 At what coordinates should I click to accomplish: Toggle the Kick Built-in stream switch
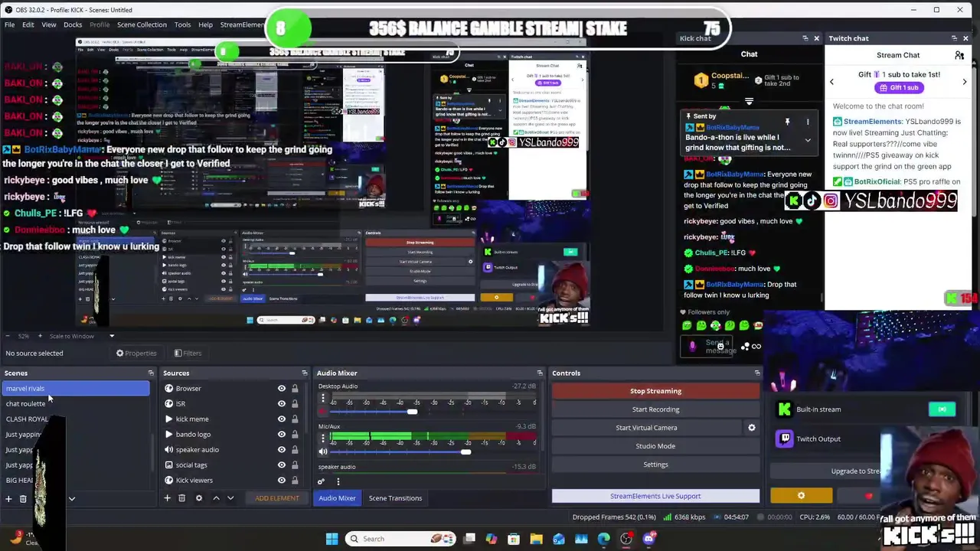[942, 409]
